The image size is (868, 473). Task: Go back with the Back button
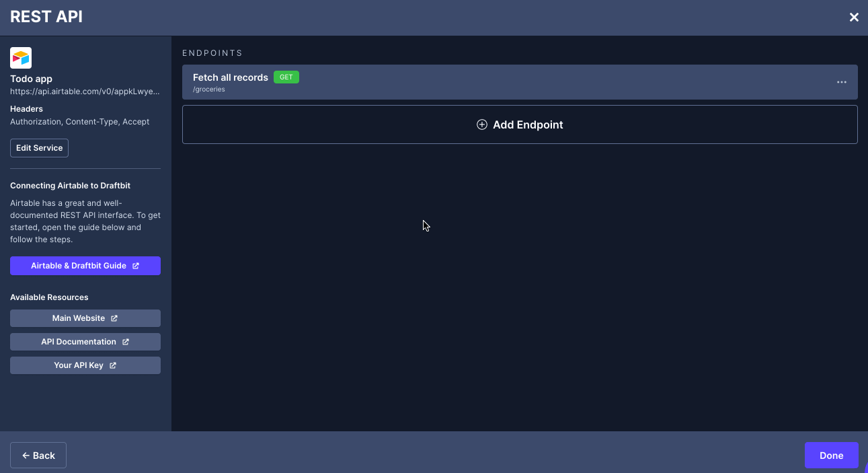pyautogui.click(x=38, y=456)
